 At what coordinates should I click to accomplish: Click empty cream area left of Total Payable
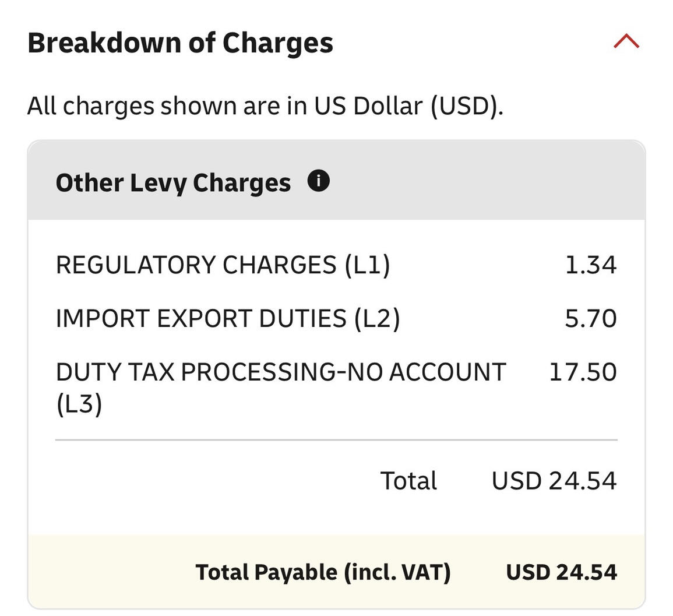(x=111, y=572)
